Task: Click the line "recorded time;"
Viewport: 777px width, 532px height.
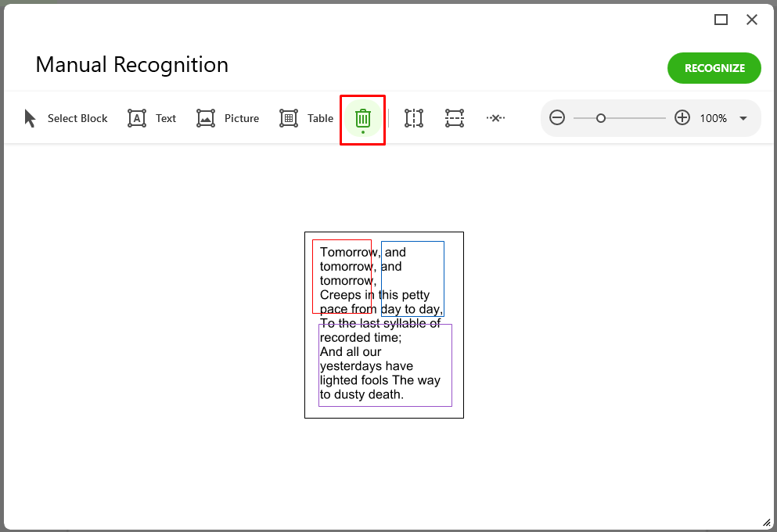Action: (x=361, y=337)
